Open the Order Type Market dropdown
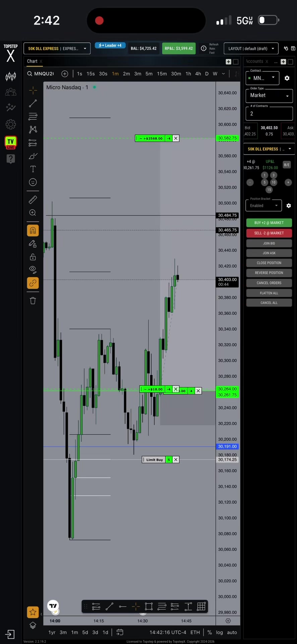 point(269,96)
